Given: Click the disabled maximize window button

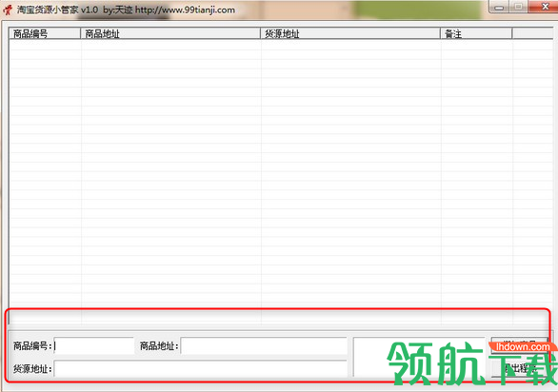Looking at the screenshot, I should click(x=519, y=7).
